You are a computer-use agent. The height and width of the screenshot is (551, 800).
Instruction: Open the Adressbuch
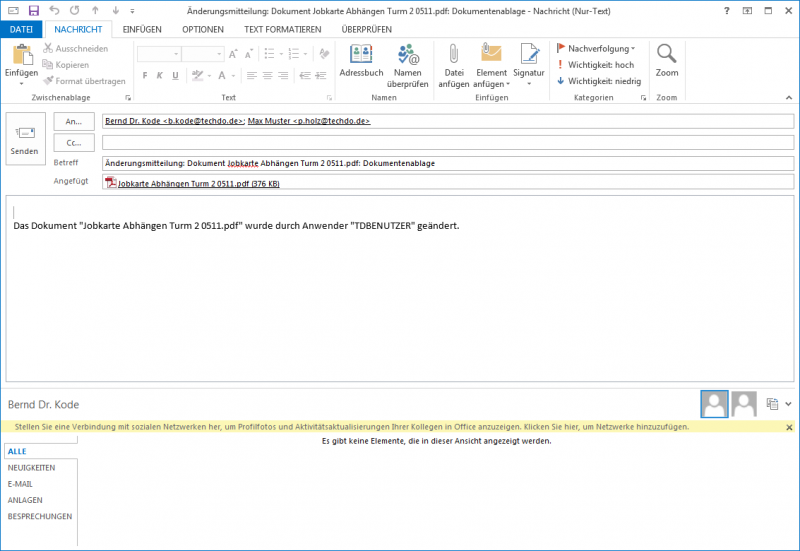[x=361, y=60]
